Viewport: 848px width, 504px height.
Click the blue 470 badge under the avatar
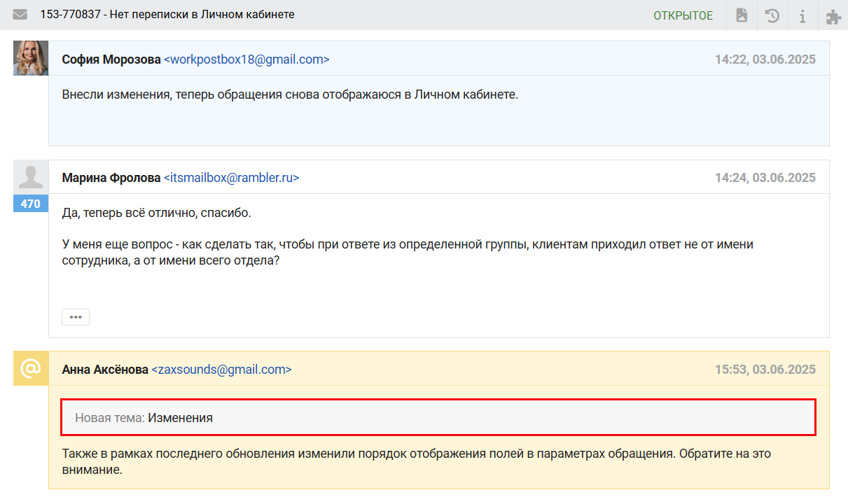(31, 204)
